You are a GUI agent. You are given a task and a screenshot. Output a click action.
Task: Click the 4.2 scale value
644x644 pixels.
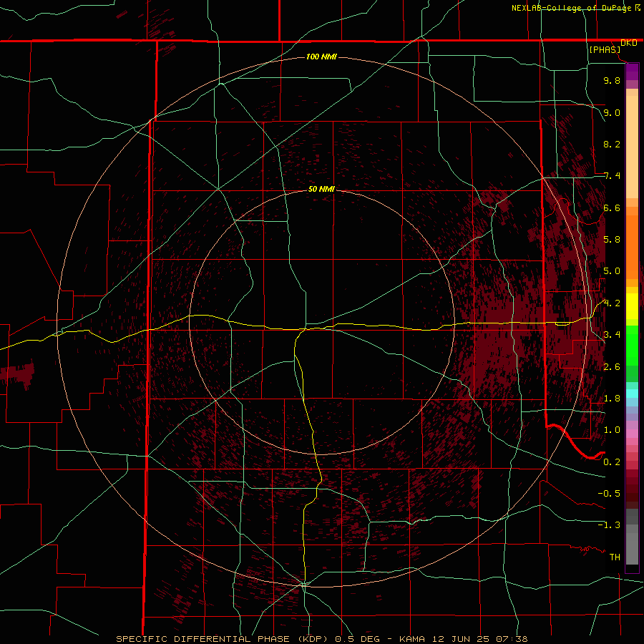(x=612, y=303)
